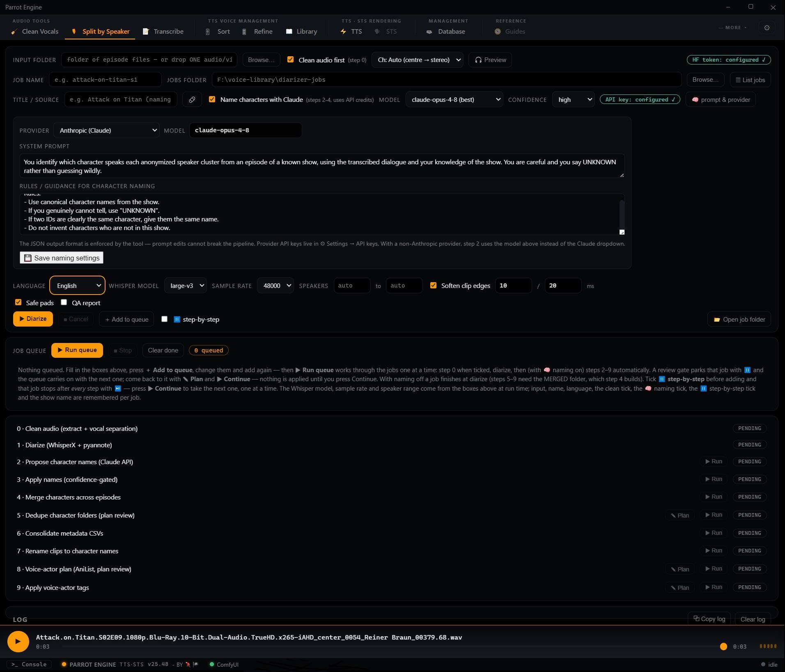Screen dimensions: 785x672
Task: Plan step 9 Apply voice-actor tags
Action: point(680,588)
